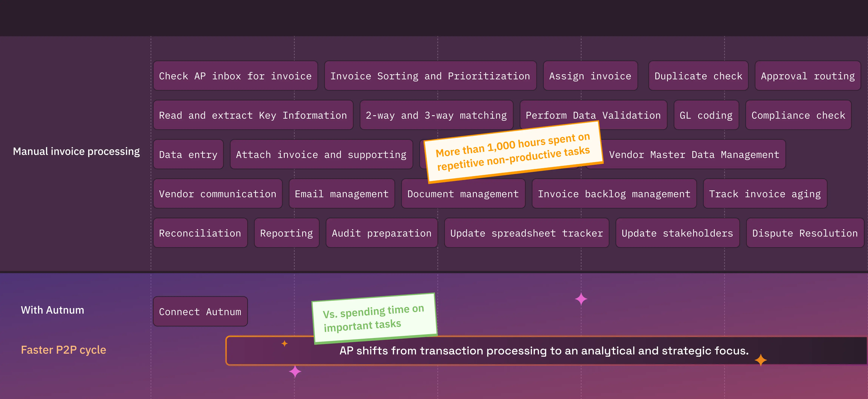
Task: Click the 'GL coding' chip
Action: [706, 115]
